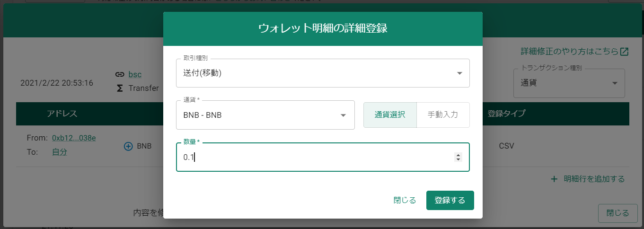Click the plus circle icon next to BNB
The width and height of the screenshot is (644, 229).
pos(128,146)
